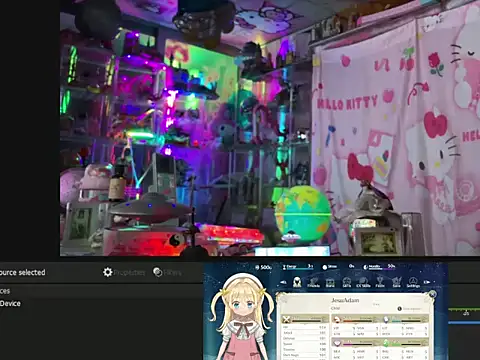Viewport: 480px width, 360px height.
Task: Open the Gifts menu icon
Action: point(347,283)
